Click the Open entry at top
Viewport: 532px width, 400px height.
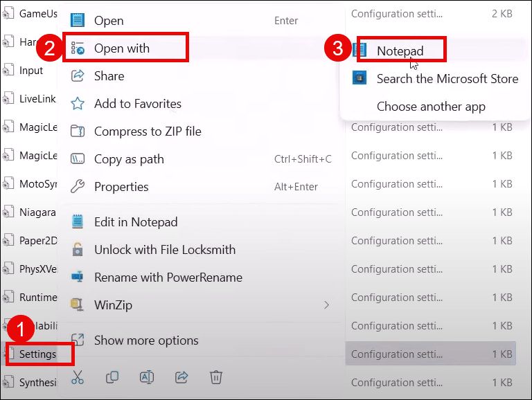(109, 21)
